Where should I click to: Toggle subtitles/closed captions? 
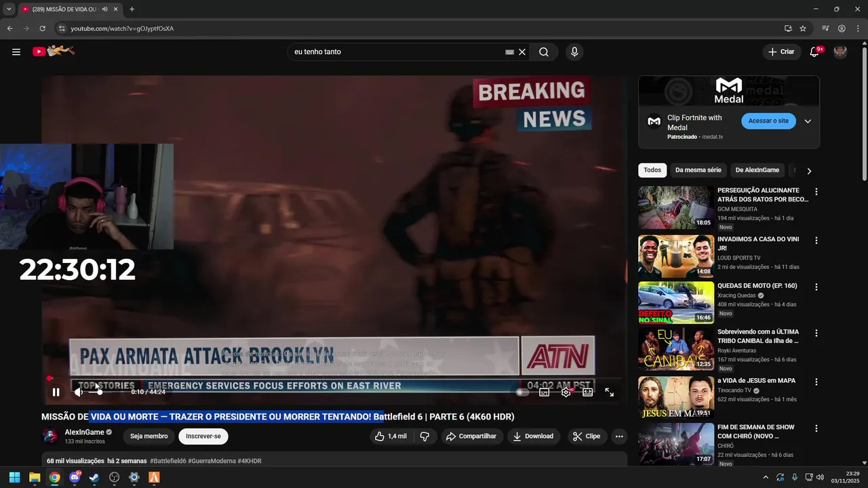click(x=544, y=392)
